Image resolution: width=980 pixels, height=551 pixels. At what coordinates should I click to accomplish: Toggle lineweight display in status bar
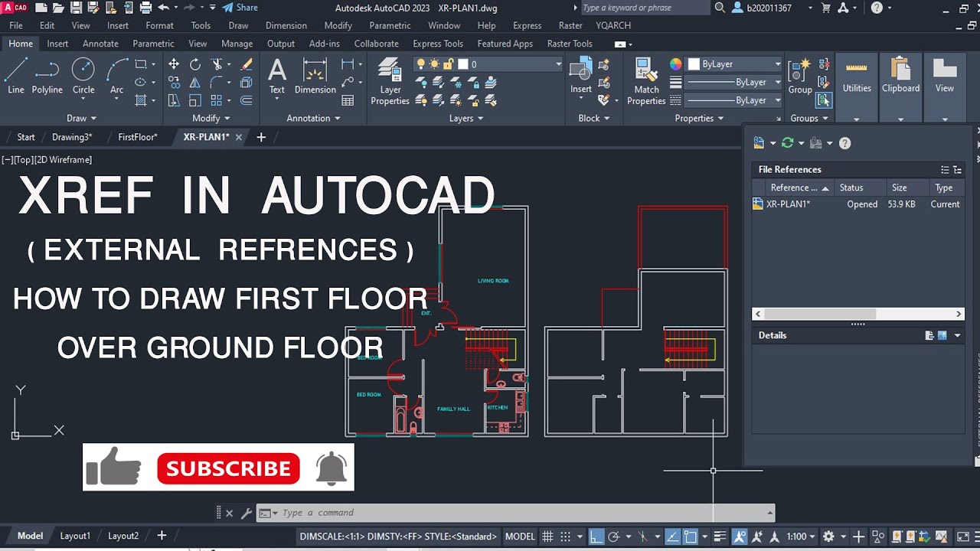click(x=720, y=536)
